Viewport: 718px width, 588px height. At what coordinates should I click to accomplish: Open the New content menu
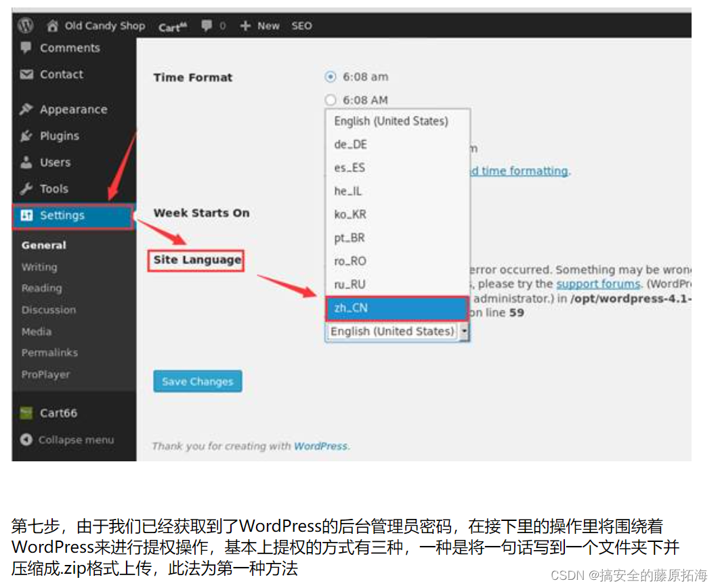coord(268,26)
